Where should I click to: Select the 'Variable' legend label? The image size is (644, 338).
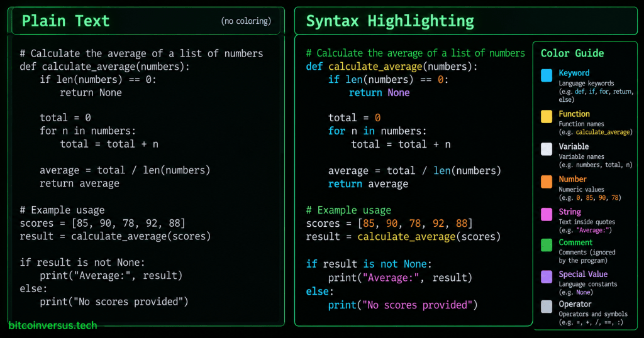click(x=574, y=146)
